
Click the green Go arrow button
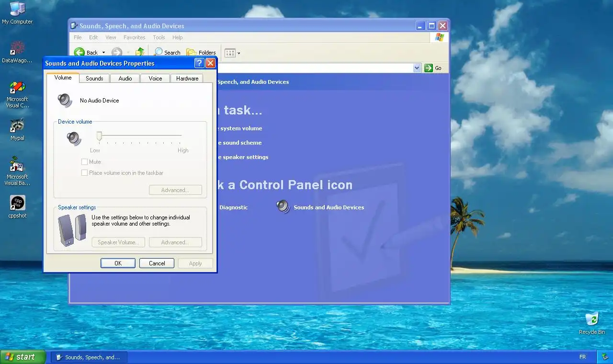[x=429, y=68]
